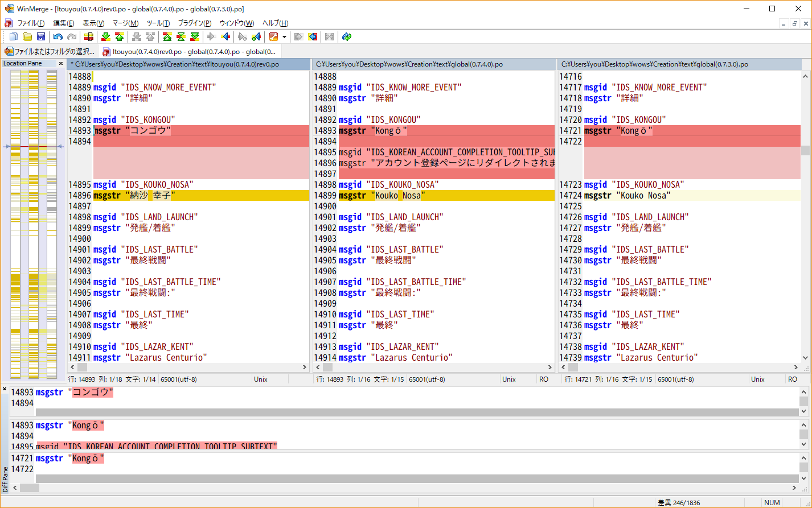This screenshot has height=508, width=812.
Task: Click the Copy All to Right icon
Action: click(x=298, y=37)
